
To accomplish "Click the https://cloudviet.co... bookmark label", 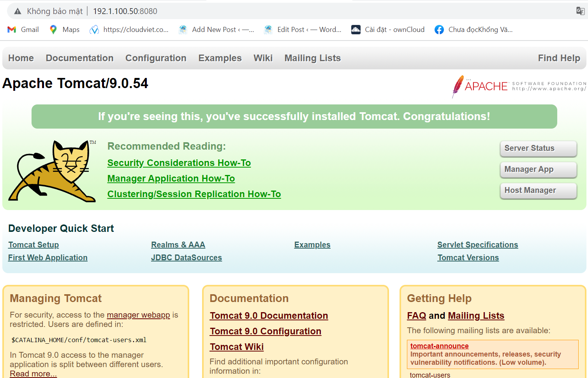I will click(x=136, y=30).
